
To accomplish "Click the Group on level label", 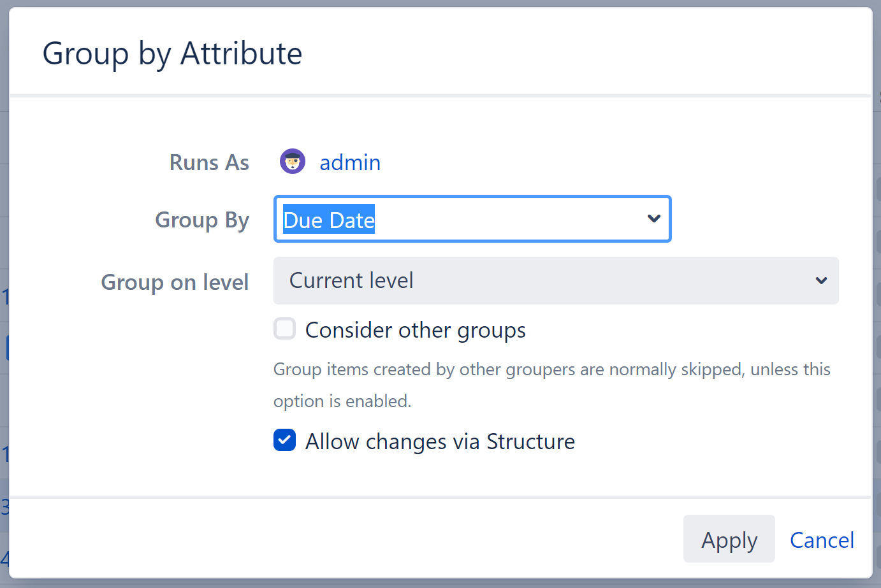I will (x=174, y=282).
